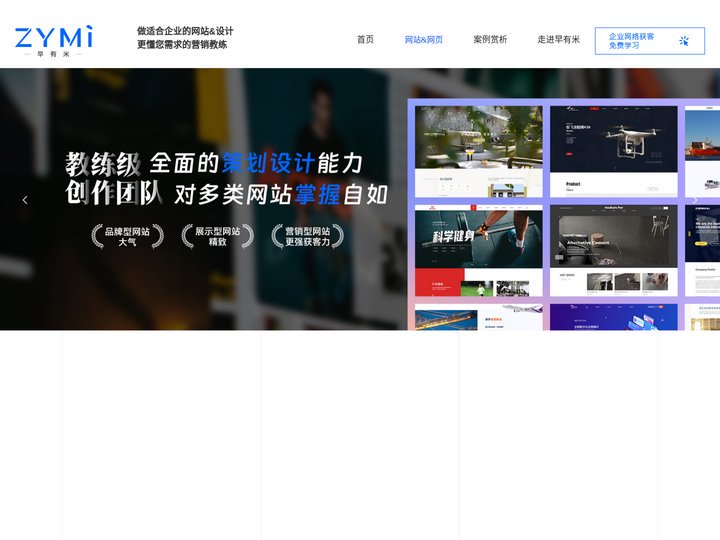Screen dimensions: 720x540
Task: Click the slogan 做适合企业的网站&设计
Action: [185, 31]
